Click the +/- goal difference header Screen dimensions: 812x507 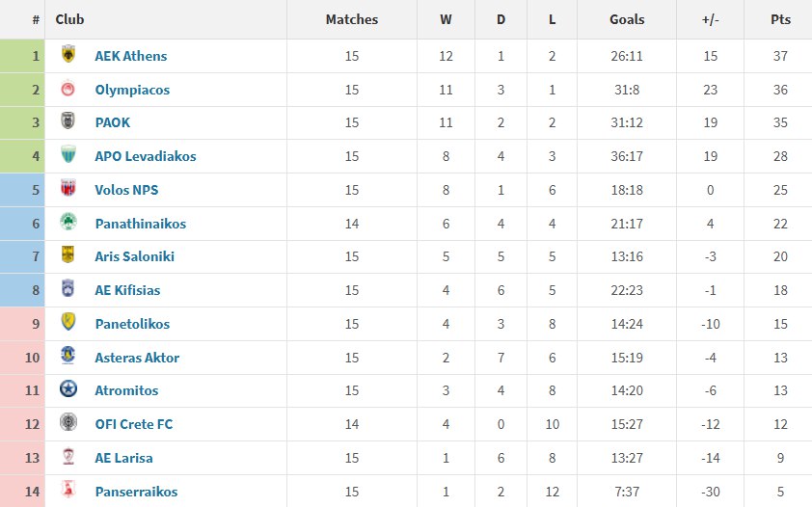click(711, 19)
